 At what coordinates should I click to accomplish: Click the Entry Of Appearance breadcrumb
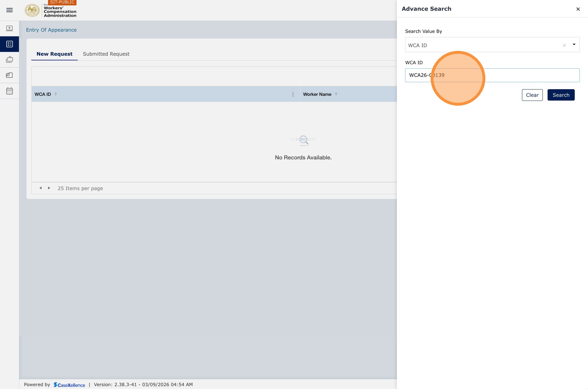coord(51,30)
